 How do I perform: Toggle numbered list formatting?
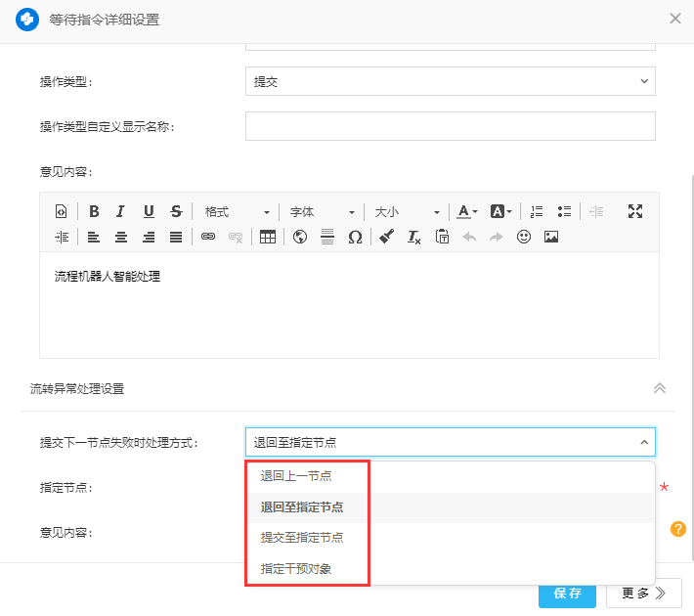point(537,211)
